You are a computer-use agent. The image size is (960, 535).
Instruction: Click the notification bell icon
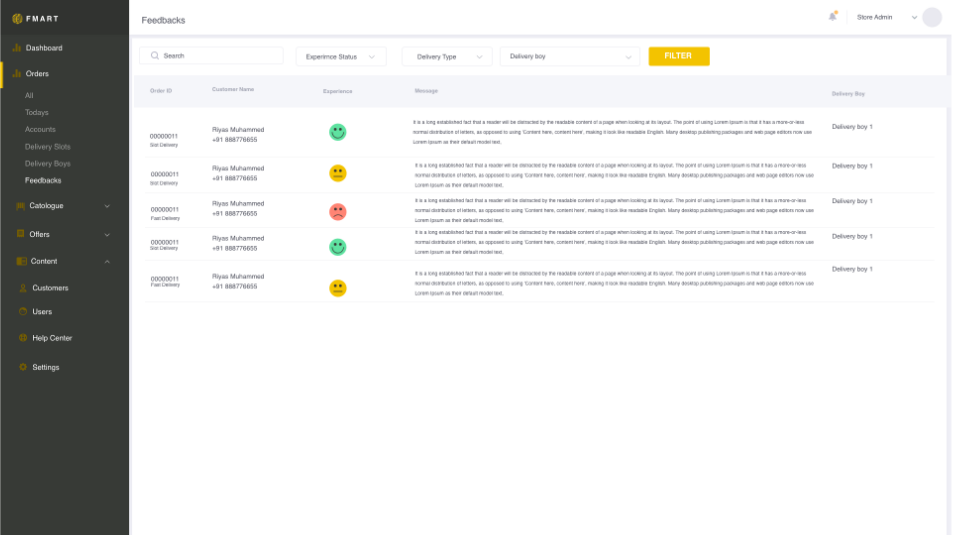click(832, 16)
